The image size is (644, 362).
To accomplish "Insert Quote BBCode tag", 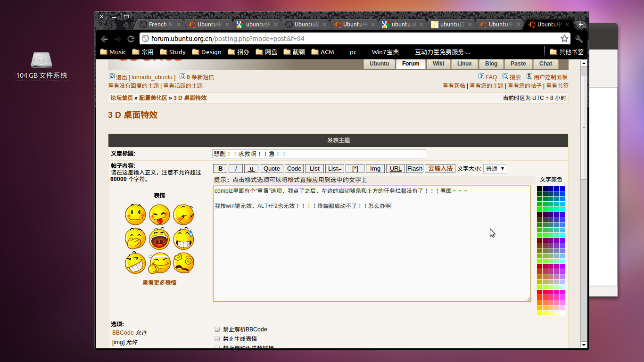I will point(272,169).
